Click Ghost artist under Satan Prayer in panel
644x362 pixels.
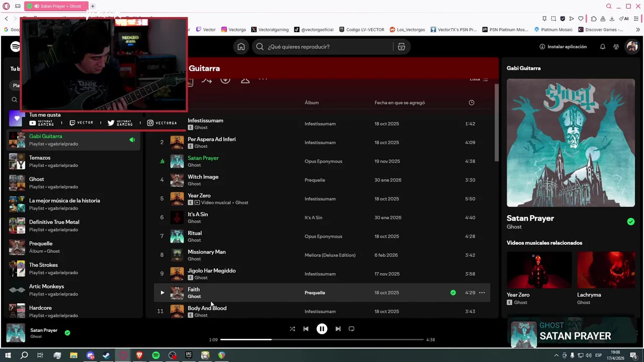(x=514, y=227)
